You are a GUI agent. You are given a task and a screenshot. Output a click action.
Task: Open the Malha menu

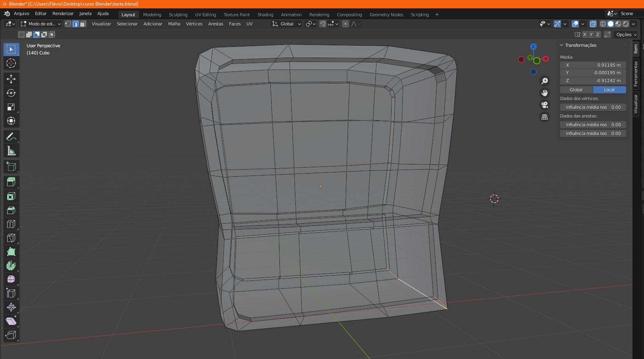point(174,24)
